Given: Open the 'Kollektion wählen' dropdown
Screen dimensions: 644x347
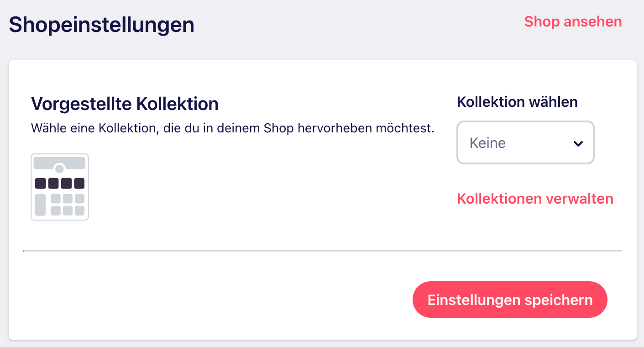Looking at the screenshot, I should coord(525,142).
